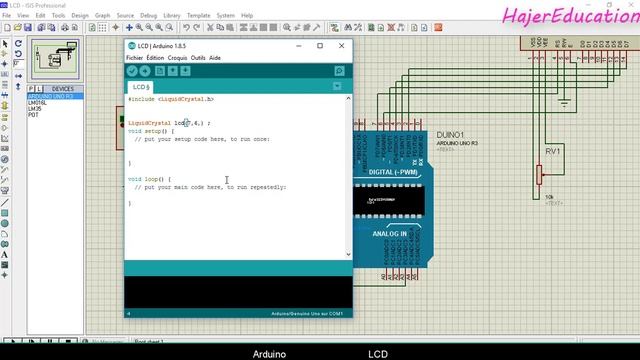The width and height of the screenshot is (640, 360).
Task: Open Arduino Aide menu
Action: (215, 58)
